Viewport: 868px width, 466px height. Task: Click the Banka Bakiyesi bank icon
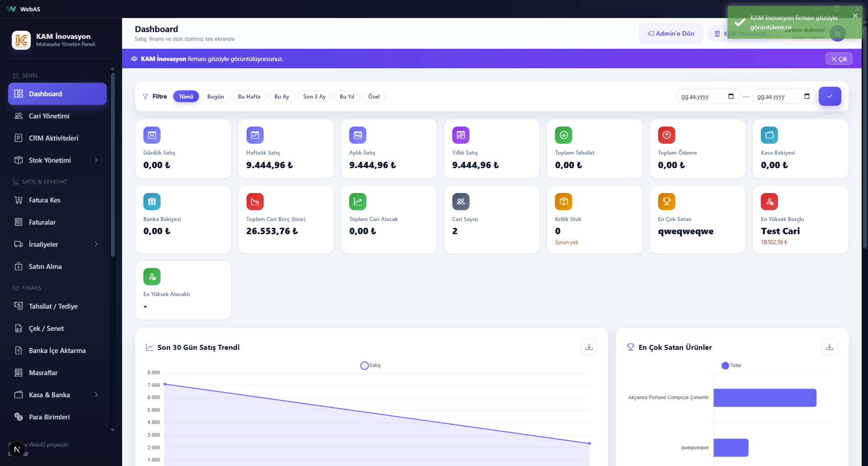click(152, 202)
